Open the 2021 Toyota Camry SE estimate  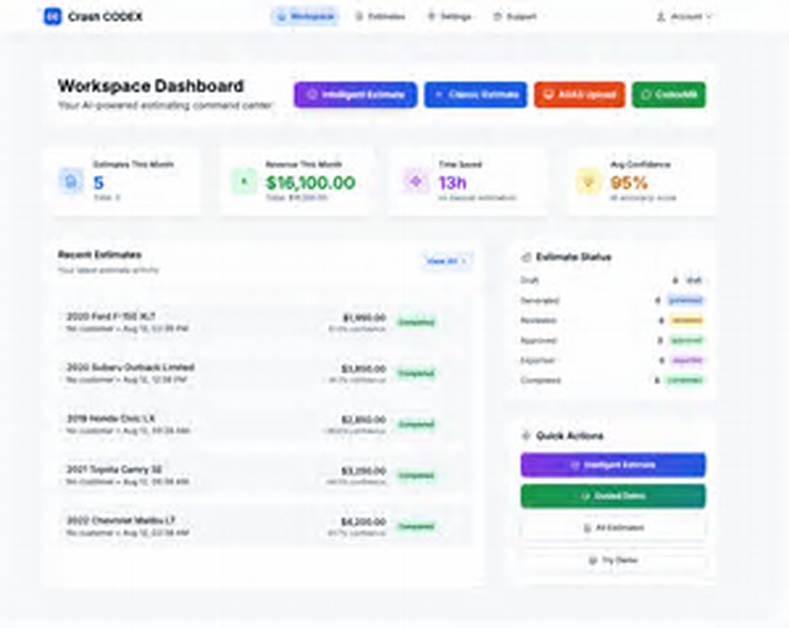tap(265, 476)
